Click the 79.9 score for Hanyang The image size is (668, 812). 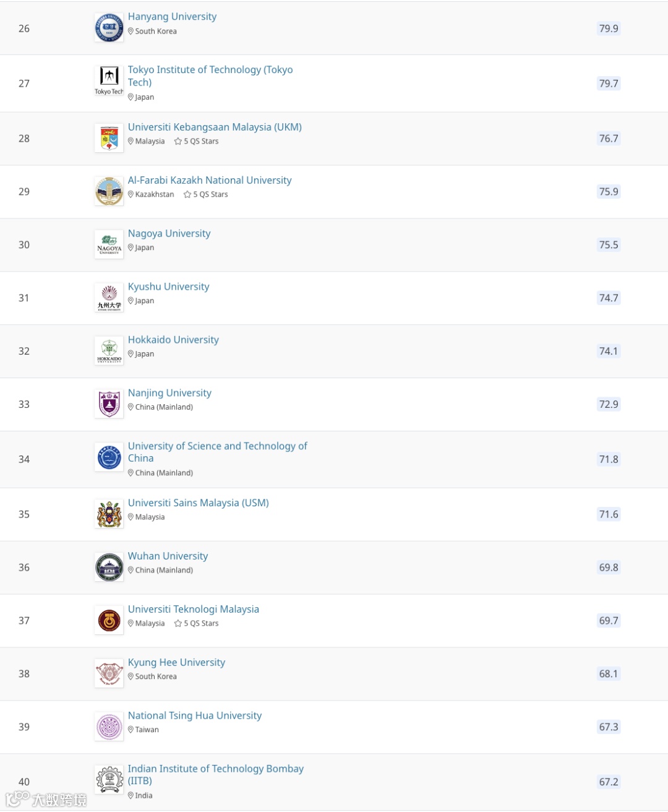[608, 28]
